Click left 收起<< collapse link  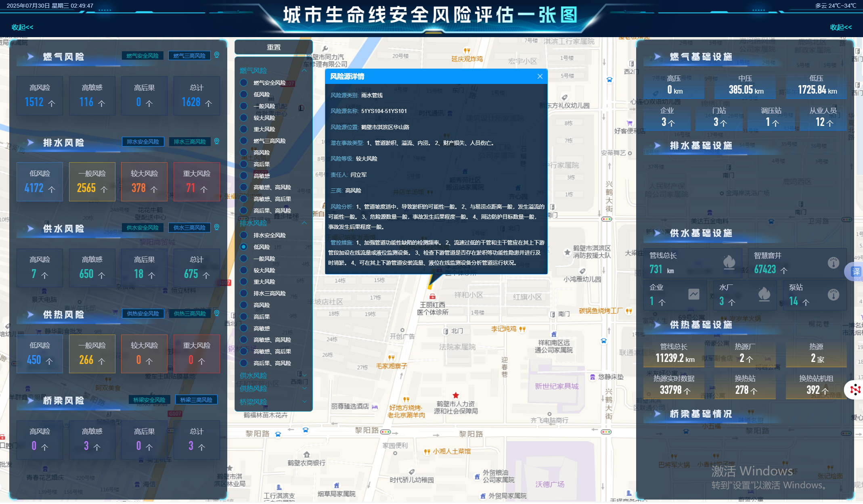click(22, 27)
